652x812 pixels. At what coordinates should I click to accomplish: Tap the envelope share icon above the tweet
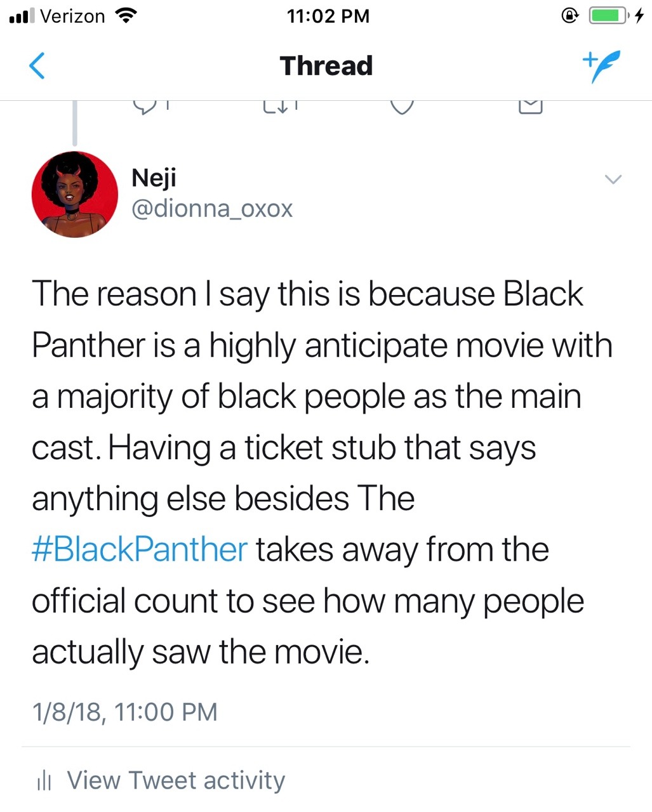[531, 107]
